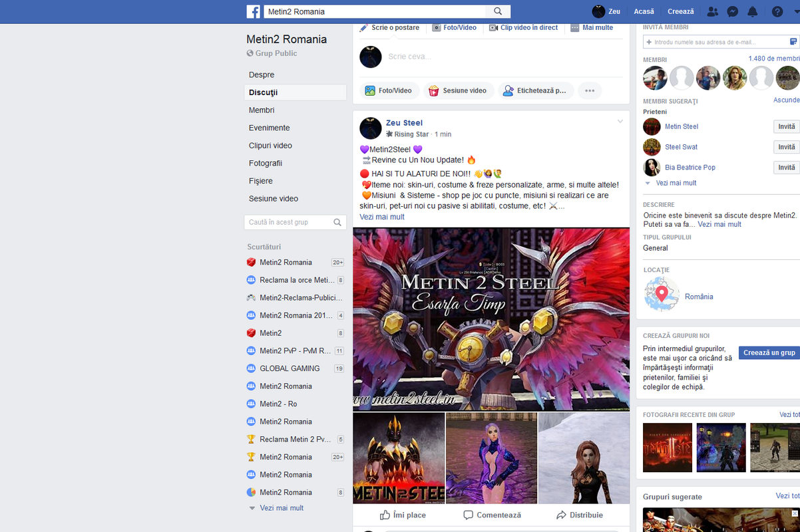Switch to Clip video în direct tab
Screen dimensions: 800x532
point(524,28)
